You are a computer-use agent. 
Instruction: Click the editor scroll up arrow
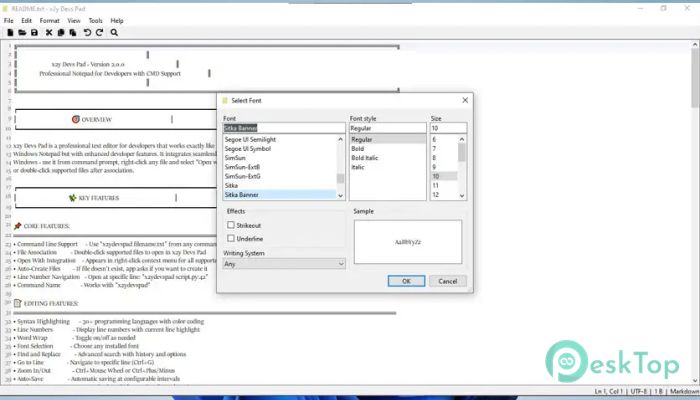pyautogui.click(x=695, y=44)
